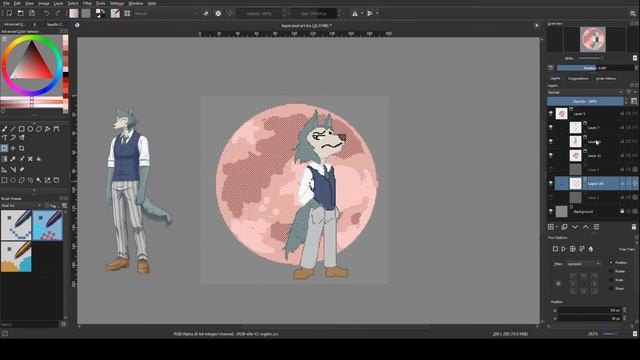Toggle horizontal mirror tool

tap(355, 13)
